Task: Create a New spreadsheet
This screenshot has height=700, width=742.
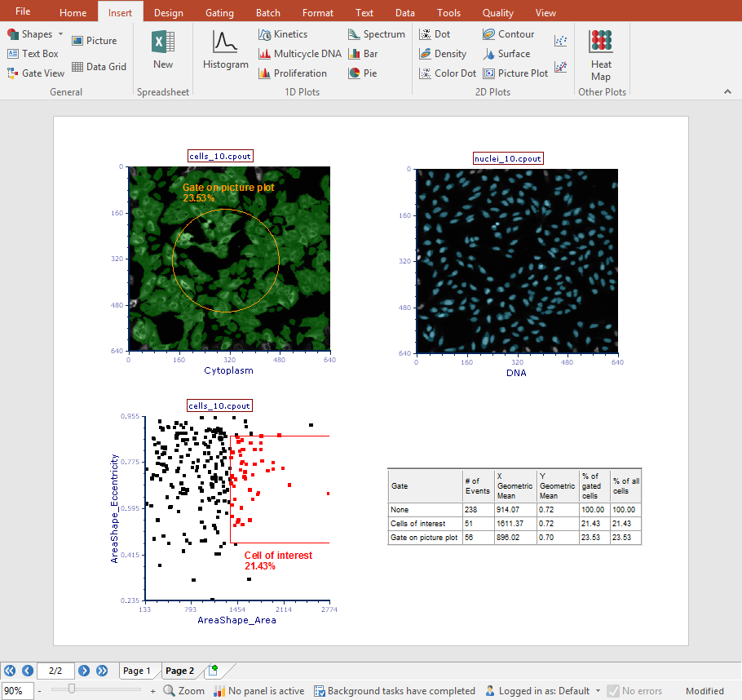Action: pyautogui.click(x=163, y=51)
